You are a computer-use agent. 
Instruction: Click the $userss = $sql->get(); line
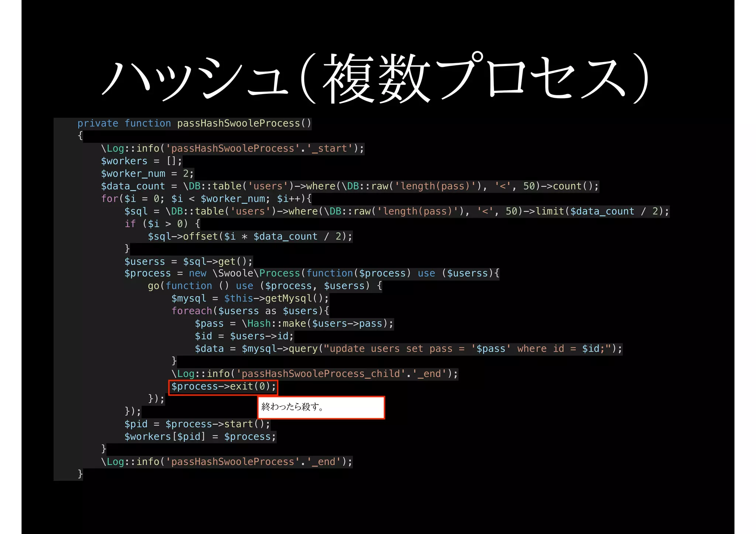coord(188,262)
